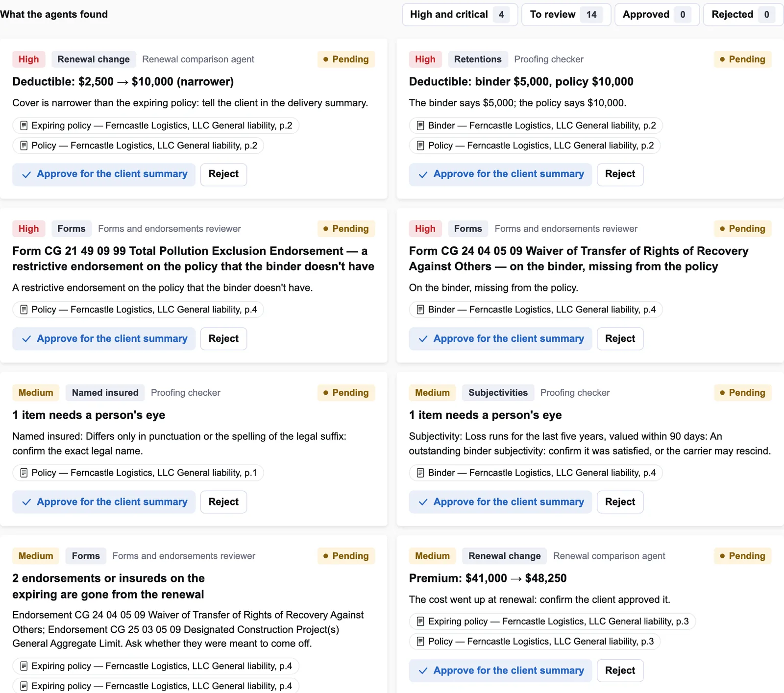Viewport: 784px width, 693px height.
Task: Click document icon on Named insured Policy p.1 chip
Action: (24, 473)
